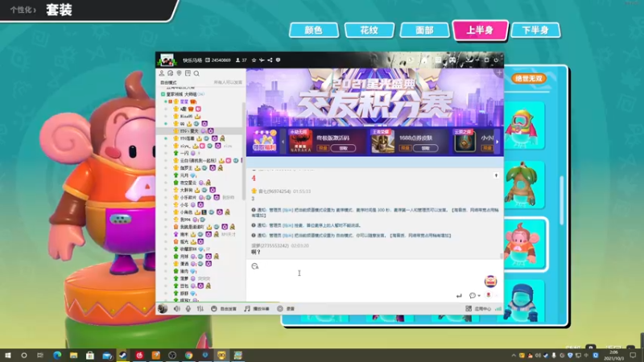Click the member list scrollbar

244,152
